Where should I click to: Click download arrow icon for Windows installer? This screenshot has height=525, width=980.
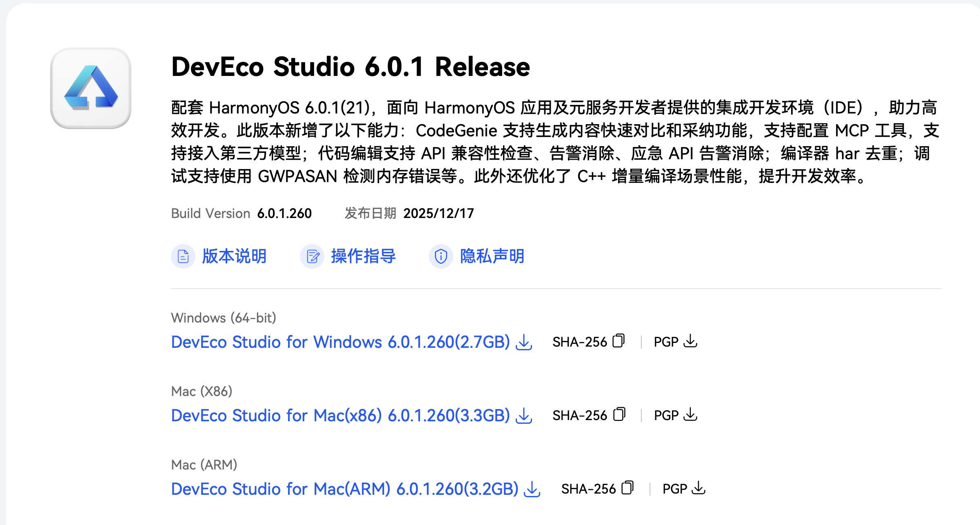point(524,342)
